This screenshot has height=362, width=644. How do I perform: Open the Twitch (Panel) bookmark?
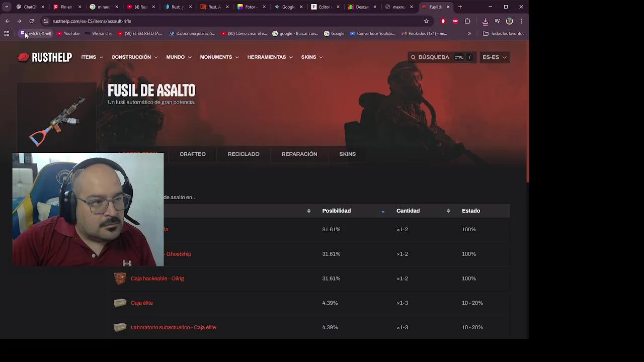(36, 34)
